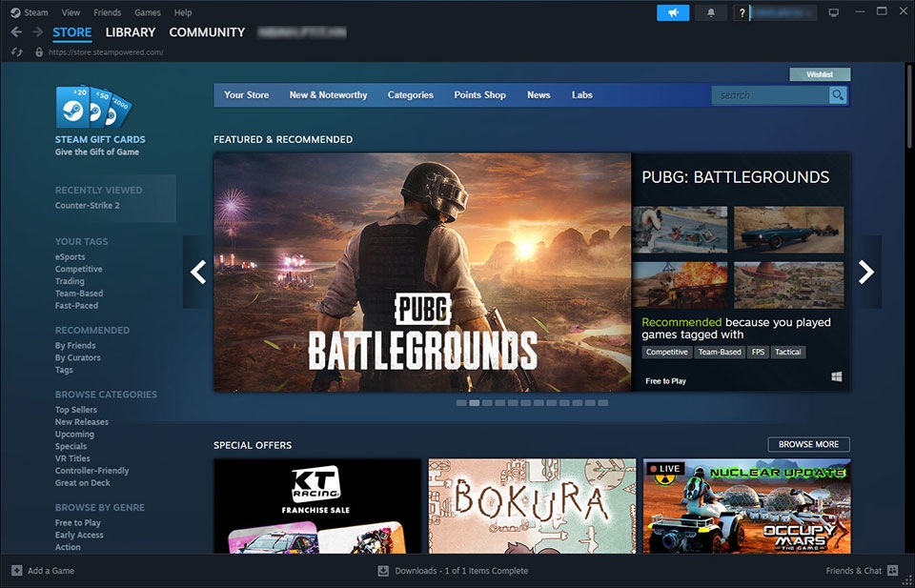The width and height of the screenshot is (915, 588).
Task: Select the last carousel page dot
Action: point(602,403)
